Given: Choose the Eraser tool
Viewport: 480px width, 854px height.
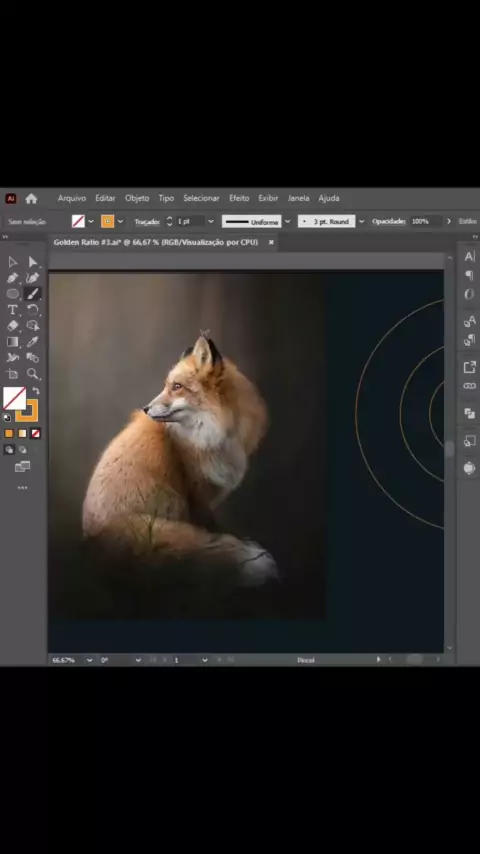Looking at the screenshot, I should pos(13,326).
